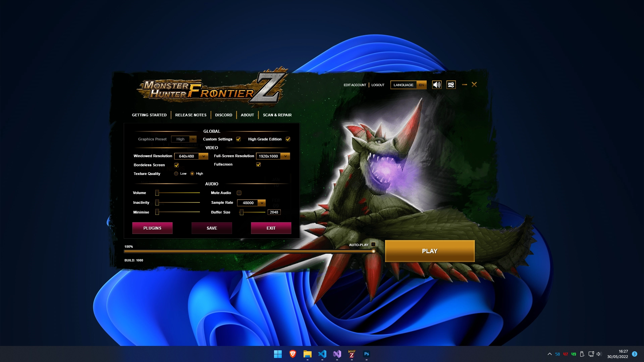
Task: Enable Mute Audio
Action: click(239, 193)
